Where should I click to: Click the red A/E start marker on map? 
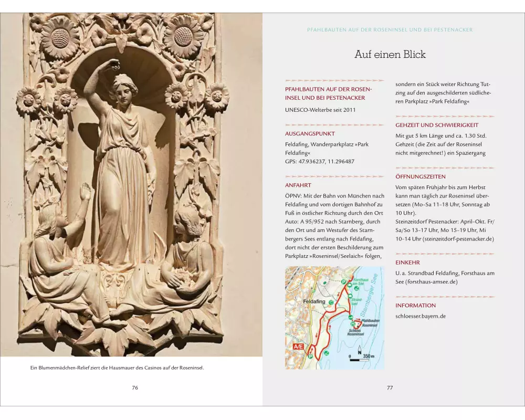click(x=298, y=347)
